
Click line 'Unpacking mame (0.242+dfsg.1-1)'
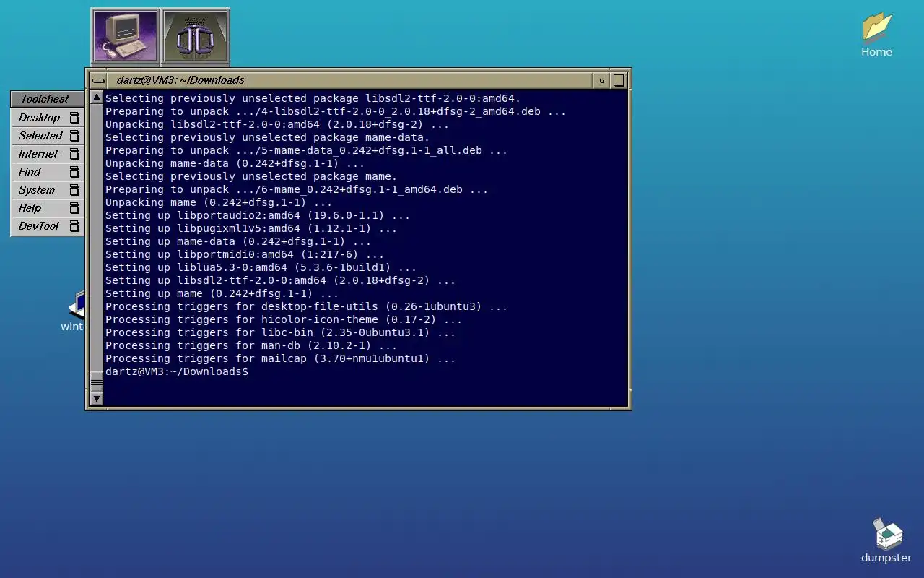click(x=219, y=202)
